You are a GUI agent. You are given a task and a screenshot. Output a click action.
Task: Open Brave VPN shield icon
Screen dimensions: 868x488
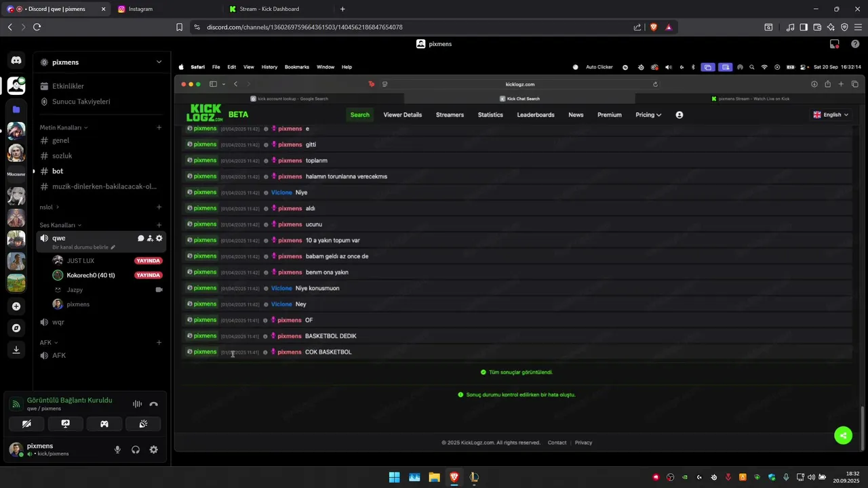(845, 27)
